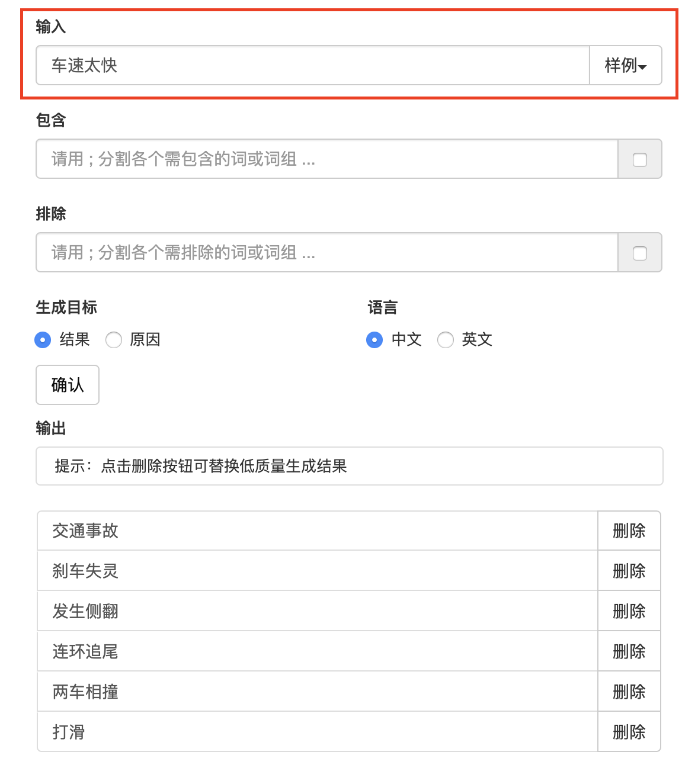Click the 排除 keywords text field
This screenshot has width=698, height=784.
click(x=327, y=252)
